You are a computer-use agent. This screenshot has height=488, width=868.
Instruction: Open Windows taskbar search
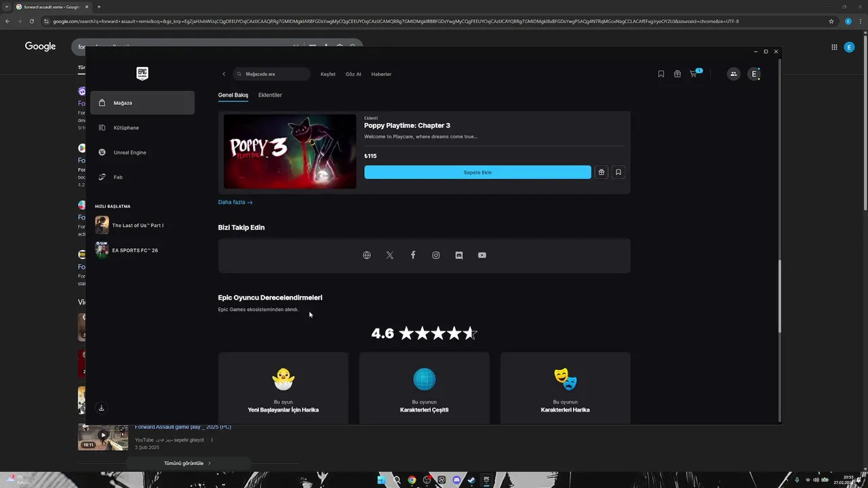click(397, 480)
